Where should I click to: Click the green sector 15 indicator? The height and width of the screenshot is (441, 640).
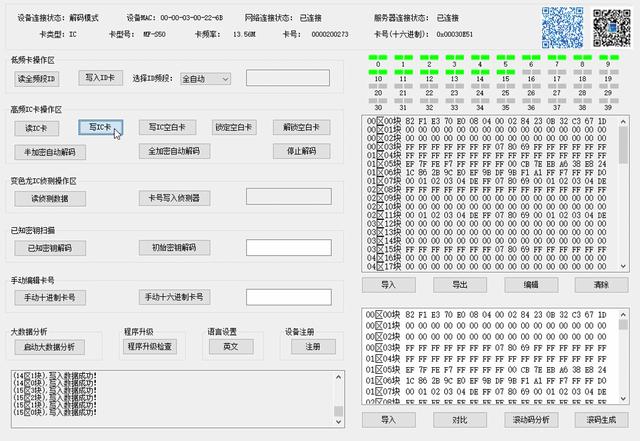coord(506,72)
